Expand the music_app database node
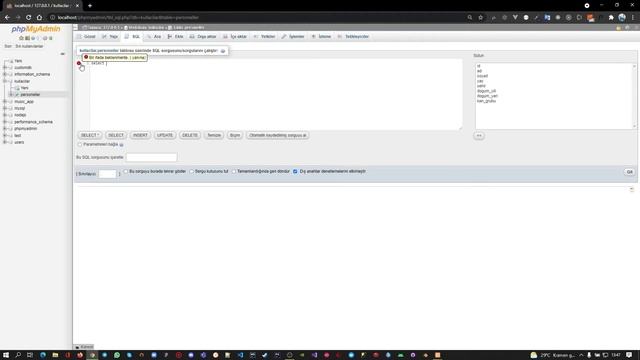The image size is (640, 360). pos(5,102)
